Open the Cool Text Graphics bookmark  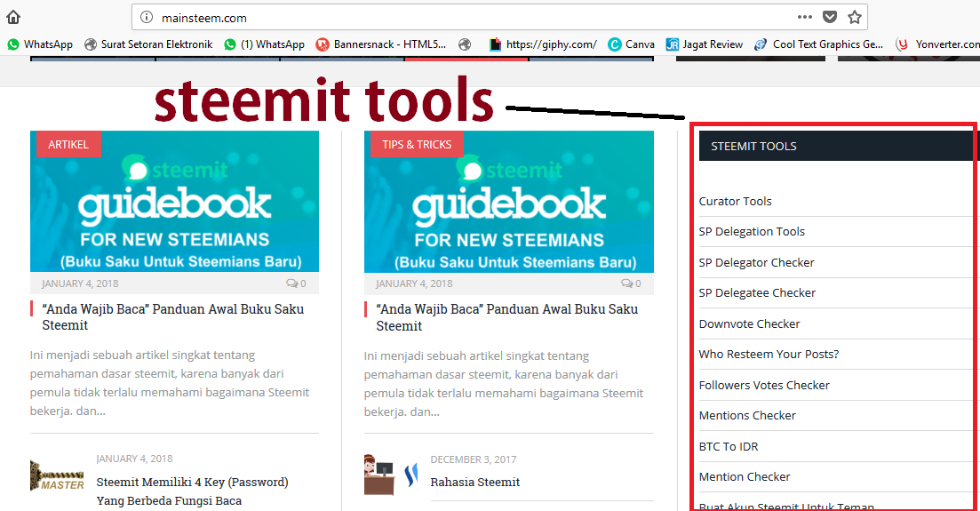pyautogui.click(x=819, y=44)
